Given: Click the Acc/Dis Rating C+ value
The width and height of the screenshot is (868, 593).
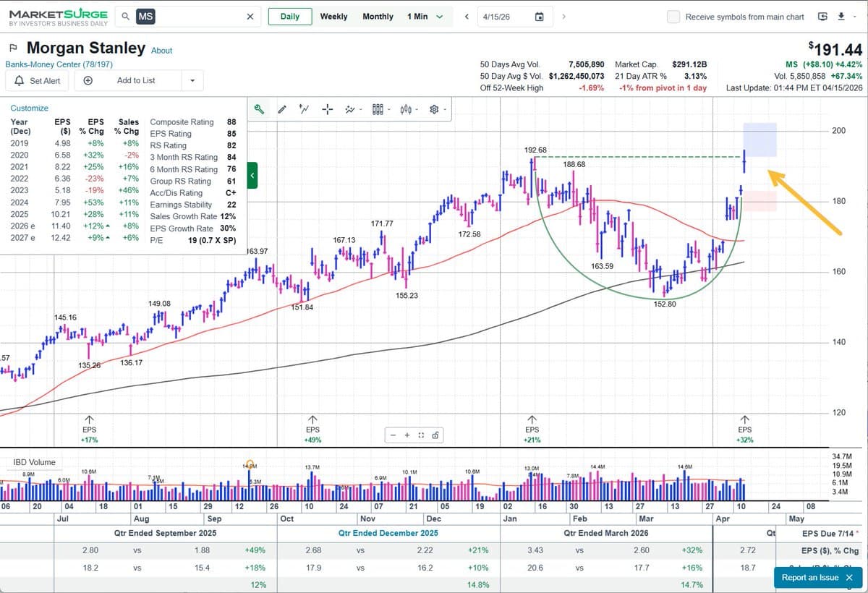Looking at the screenshot, I should point(231,193).
